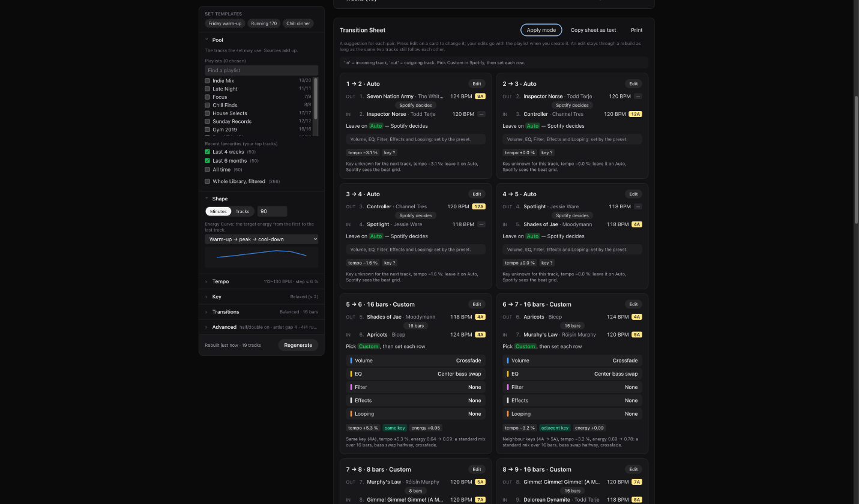Open the Energy Curve dropdown
The width and height of the screenshot is (859, 504).
[x=262, y=239]
